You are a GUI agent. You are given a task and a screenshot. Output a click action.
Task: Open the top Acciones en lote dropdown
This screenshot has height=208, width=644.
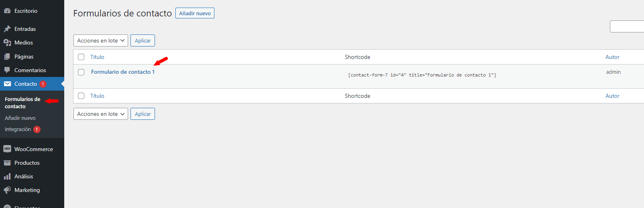(x=101, y=40)
